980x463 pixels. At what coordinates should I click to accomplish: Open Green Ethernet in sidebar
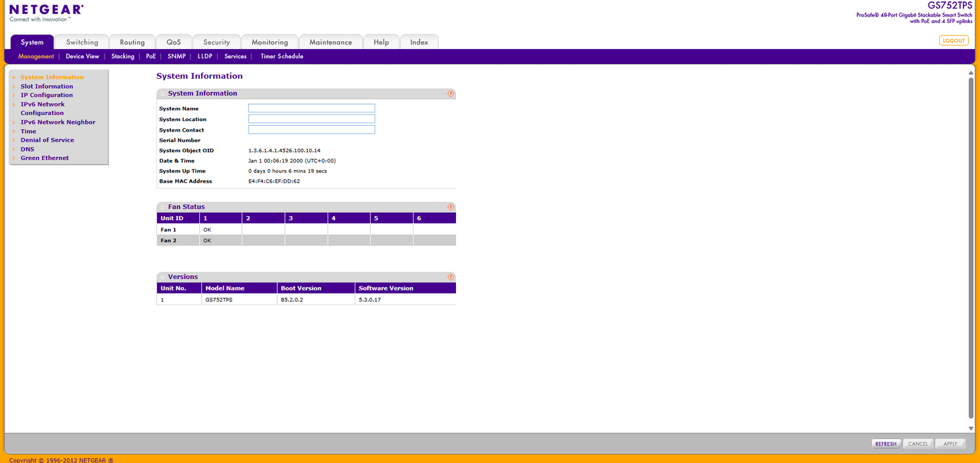pos(45,158)
